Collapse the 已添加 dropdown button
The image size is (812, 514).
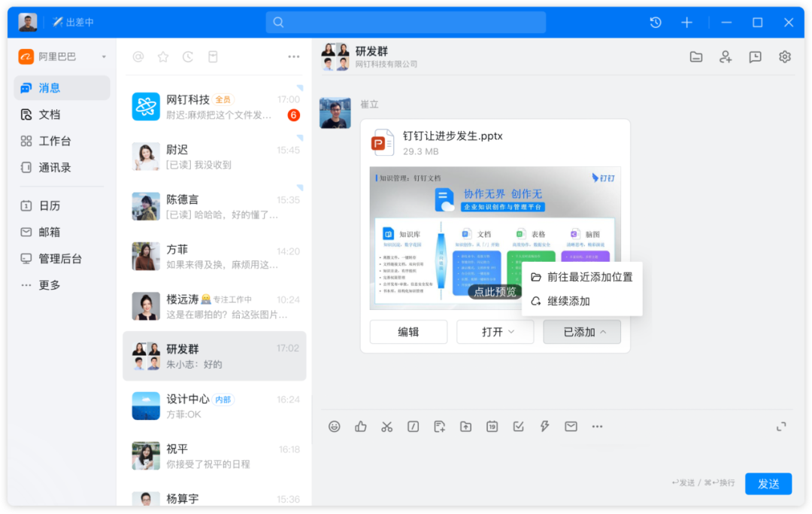581,332
